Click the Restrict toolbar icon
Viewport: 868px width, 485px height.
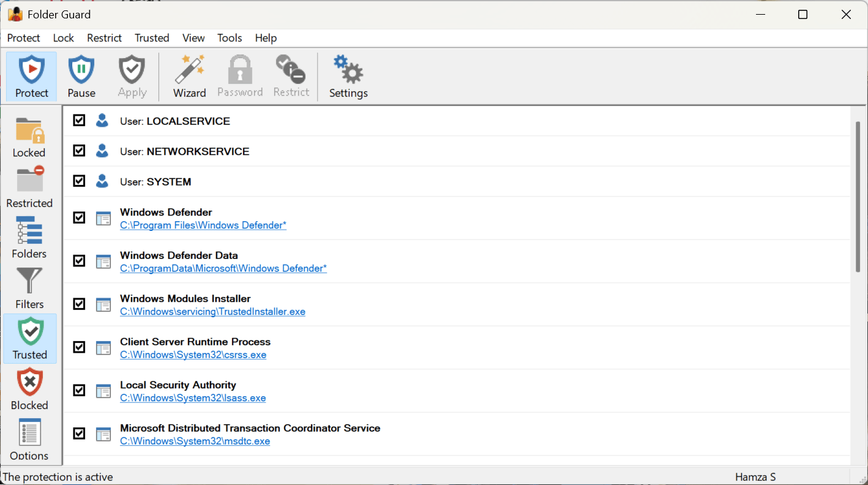pos(291,77)
